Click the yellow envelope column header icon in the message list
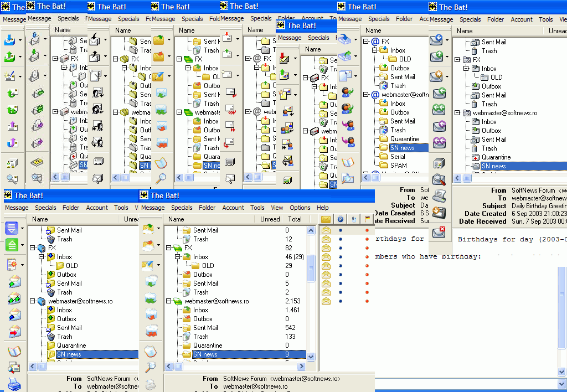The image size is (567, 392). coord(326,219)
